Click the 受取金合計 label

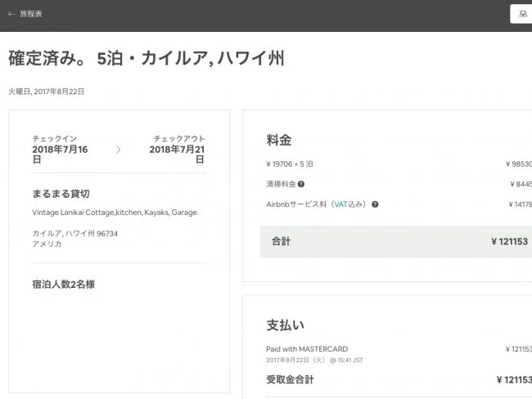click(290, 379)
